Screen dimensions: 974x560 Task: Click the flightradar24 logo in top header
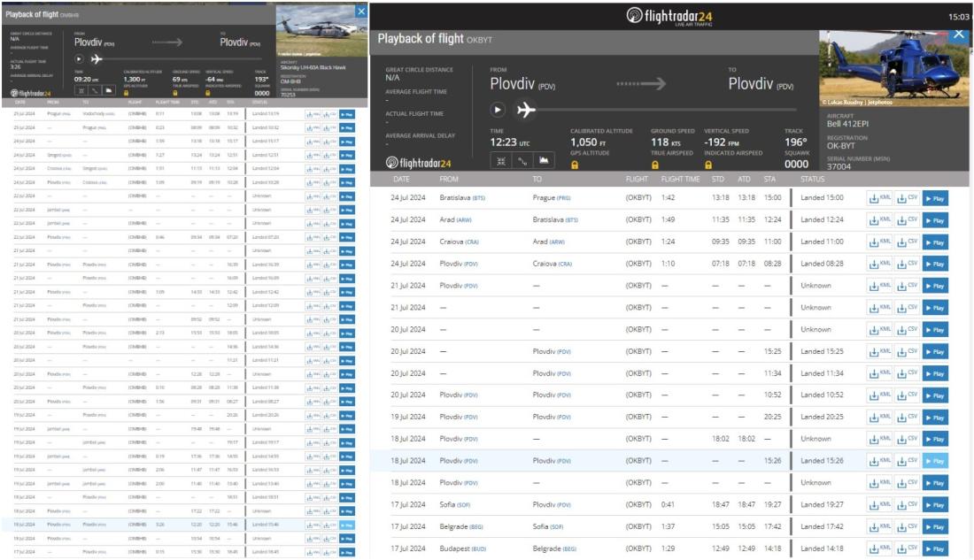click(x=669, y=16)
